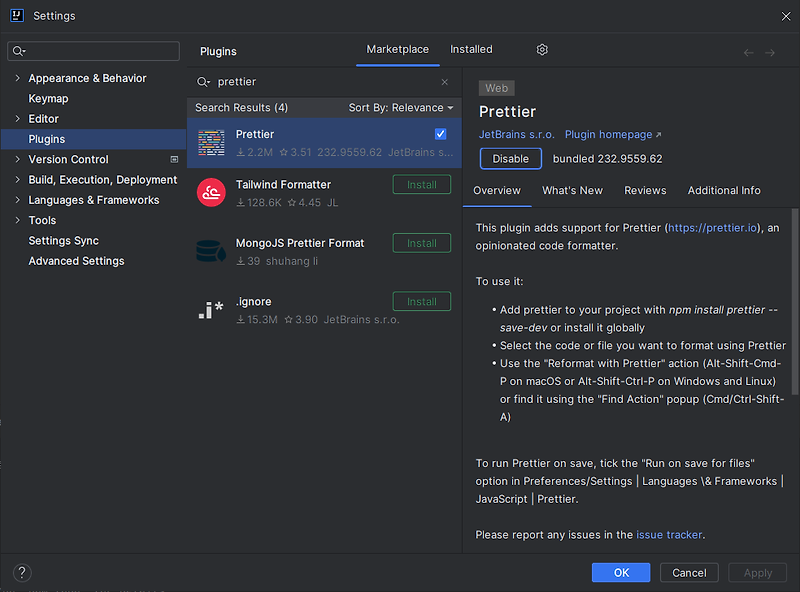Open the Reviews tab for Prettier
The height and width of the screenshot is (592, 800).
pos(645,190)
